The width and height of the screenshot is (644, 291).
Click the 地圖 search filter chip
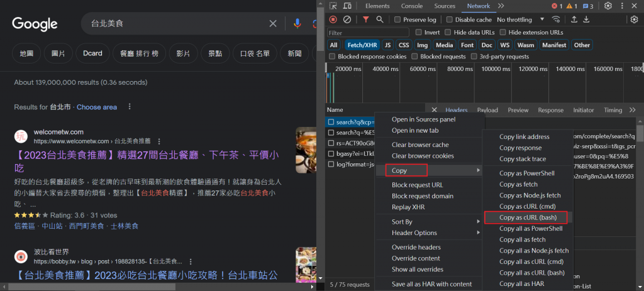[26, 53]
